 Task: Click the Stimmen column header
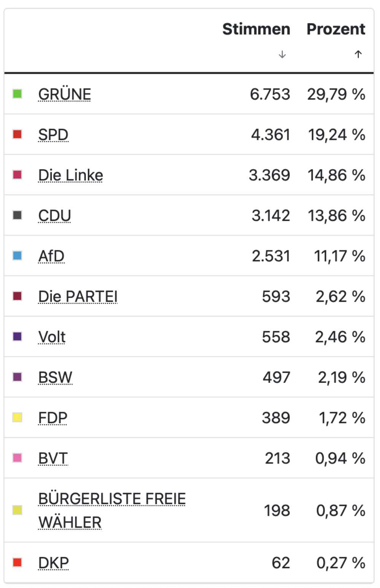point(256,29)
